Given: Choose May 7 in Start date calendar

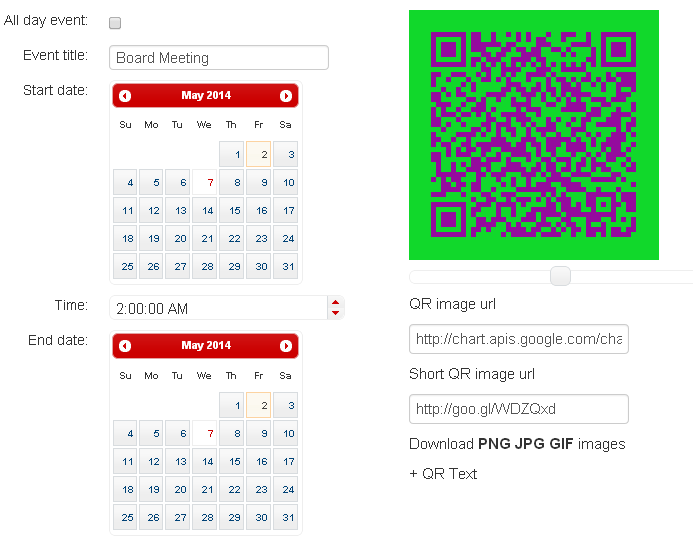Looking at the screenshot, I should coord(207,183).
